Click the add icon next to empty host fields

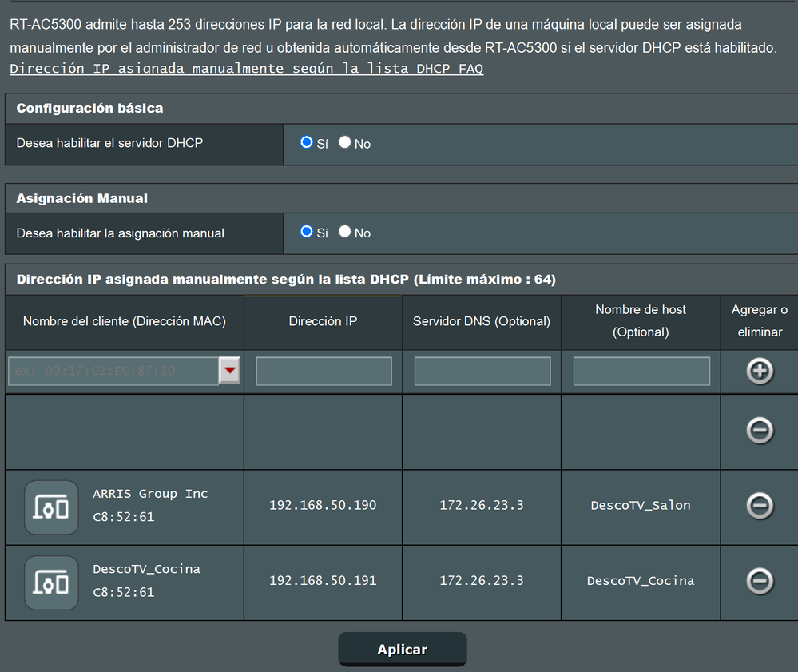[x=758, y=371]
